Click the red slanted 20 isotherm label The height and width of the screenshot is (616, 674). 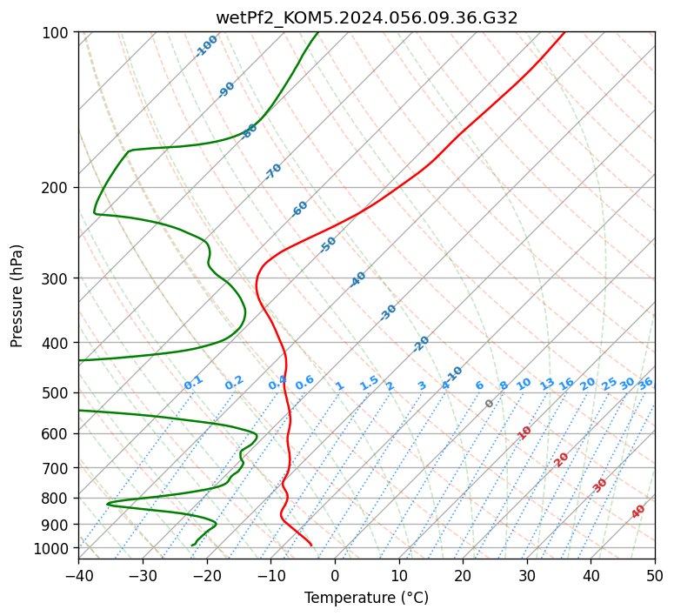561,460
